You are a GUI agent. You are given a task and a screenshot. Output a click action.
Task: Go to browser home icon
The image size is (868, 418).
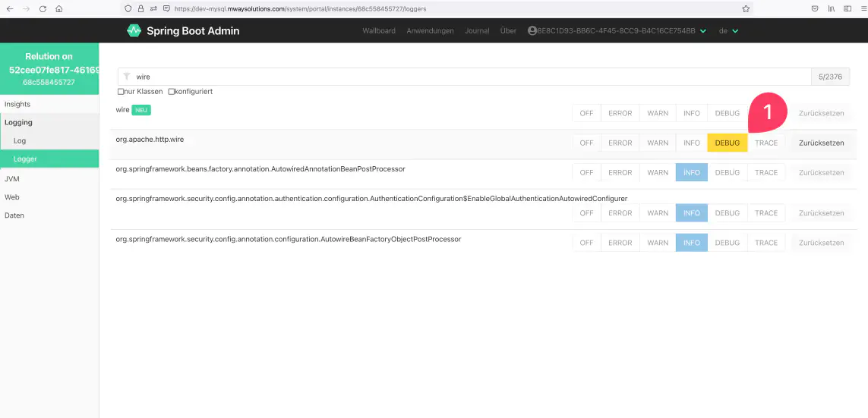(x=59, y=8)
